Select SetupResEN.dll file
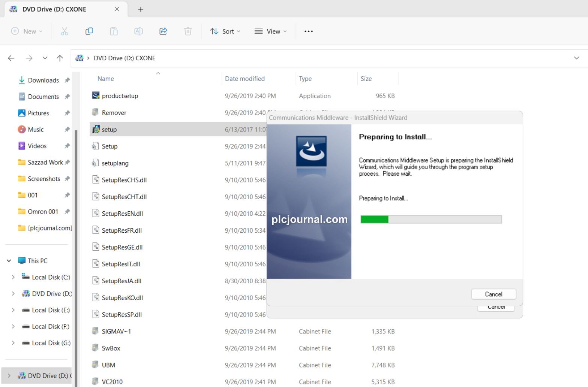Image resolution: width=588 pixels, height=387 pixels. point(122,214)
